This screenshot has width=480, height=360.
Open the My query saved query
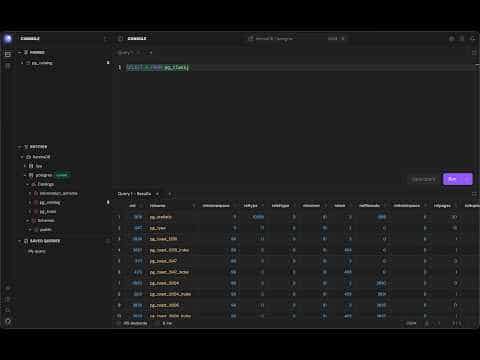click(x=37, y=251)
